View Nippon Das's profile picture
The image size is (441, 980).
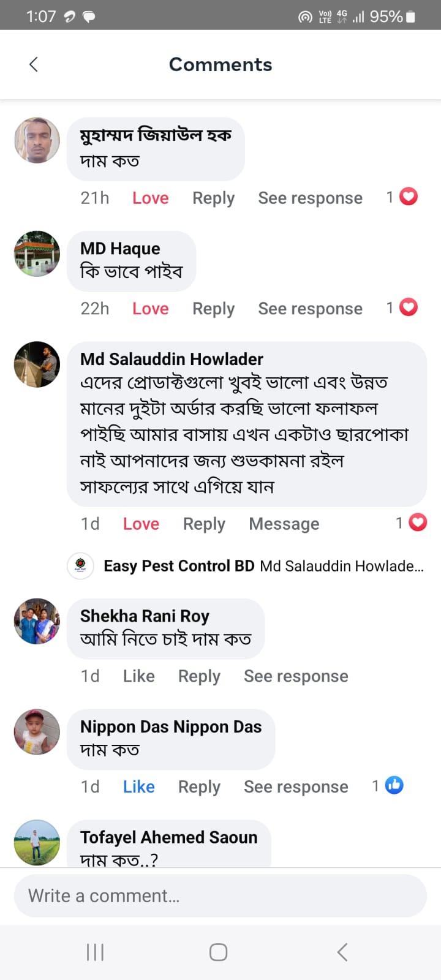click(37, 732)
